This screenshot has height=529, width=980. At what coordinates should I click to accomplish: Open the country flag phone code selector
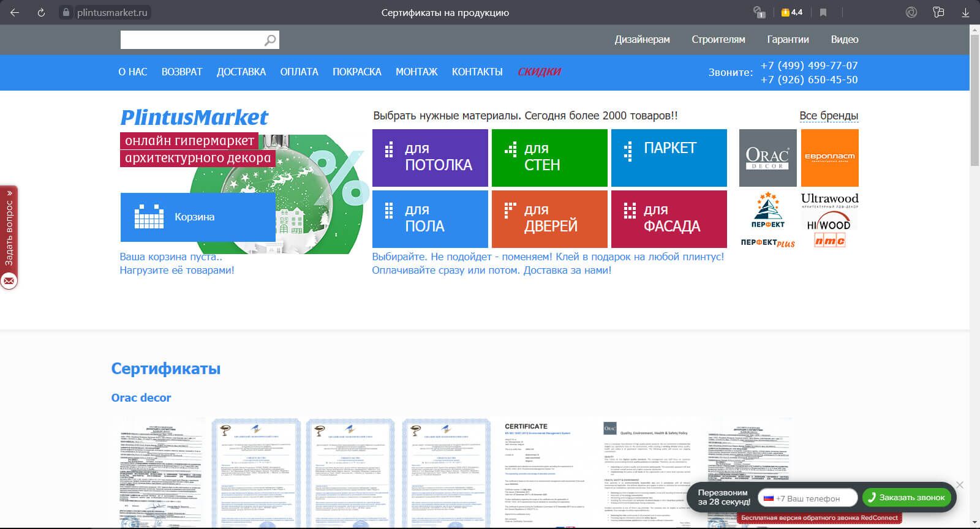(x=768, y=498)
